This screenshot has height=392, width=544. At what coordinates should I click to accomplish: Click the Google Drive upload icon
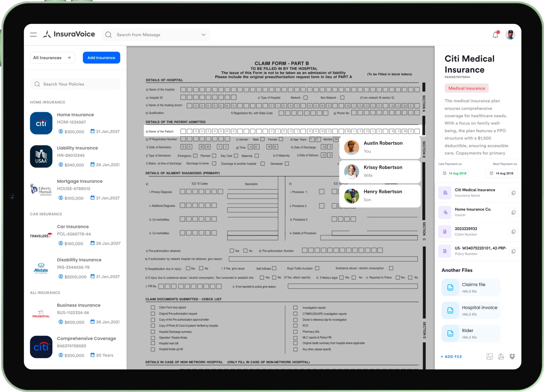pos(501,357)
